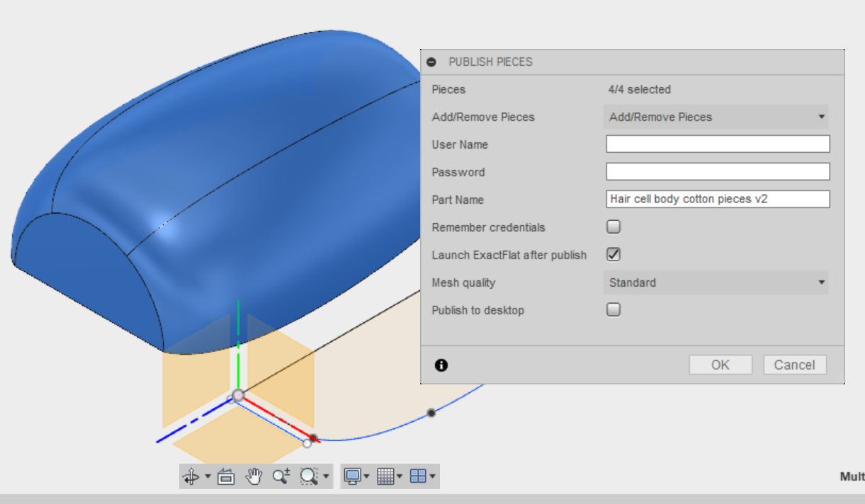Click the Viewports layout icon
Screen dimensions: 865x504
point(418,477)
